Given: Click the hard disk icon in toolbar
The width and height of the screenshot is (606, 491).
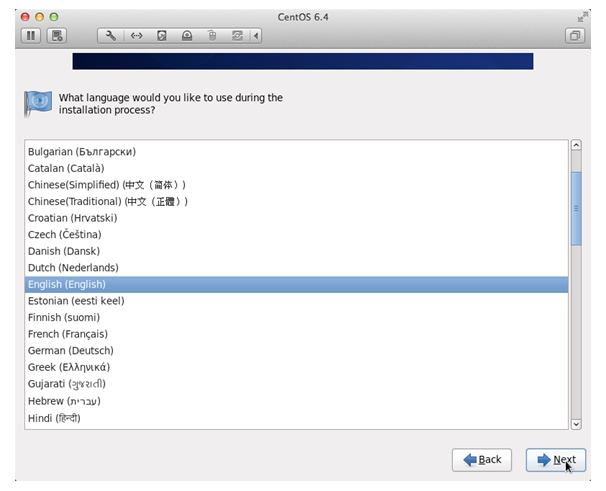Looking at the screenshot, I should click(162, 36).
